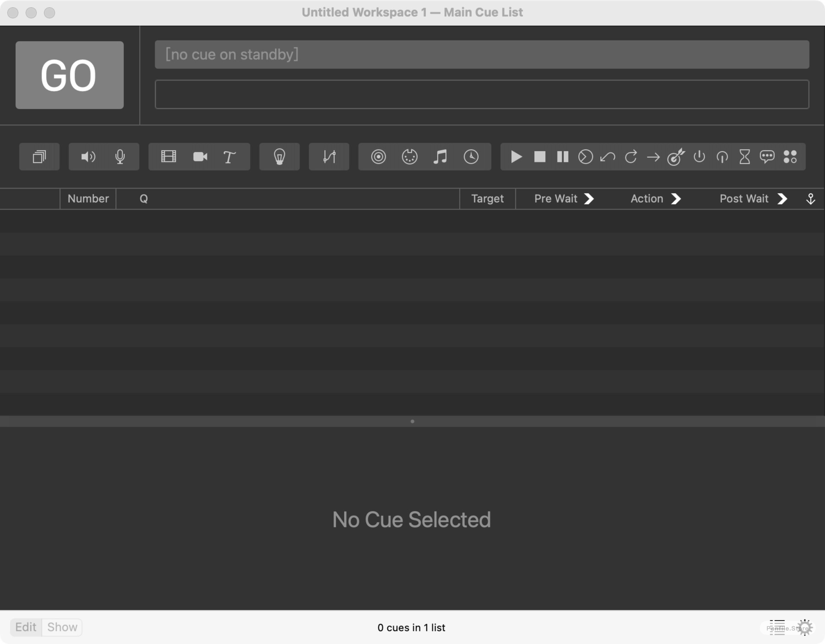Screen dimensions: 825x644
Task: Open the Edit menu
Action: pos(25,627)
